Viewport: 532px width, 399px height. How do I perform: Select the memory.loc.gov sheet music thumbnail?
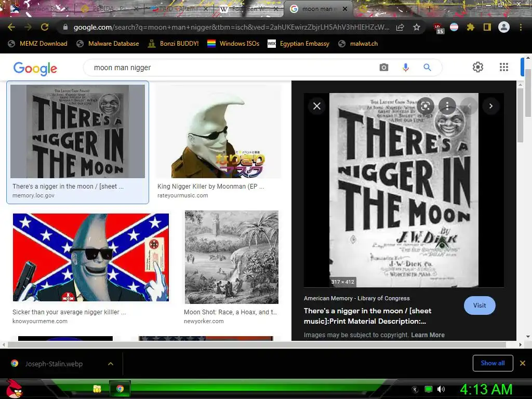click(78, 131)
